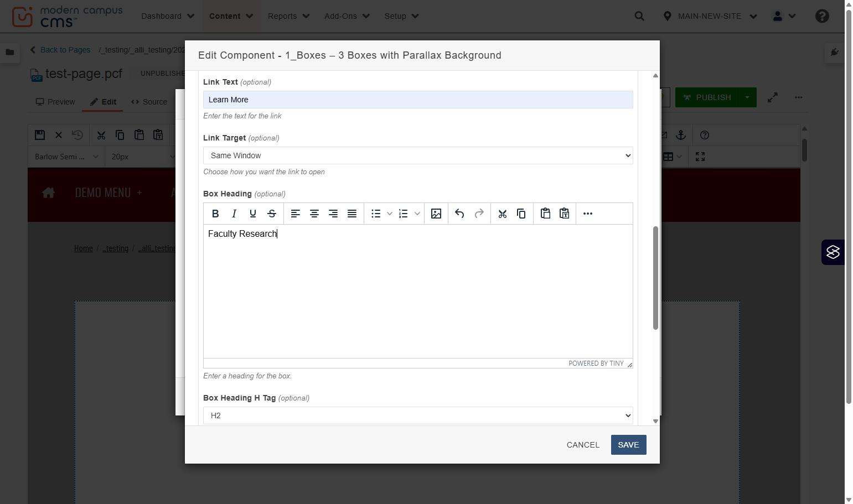Insert numbered list in Box Heading editor

[404, 214]
